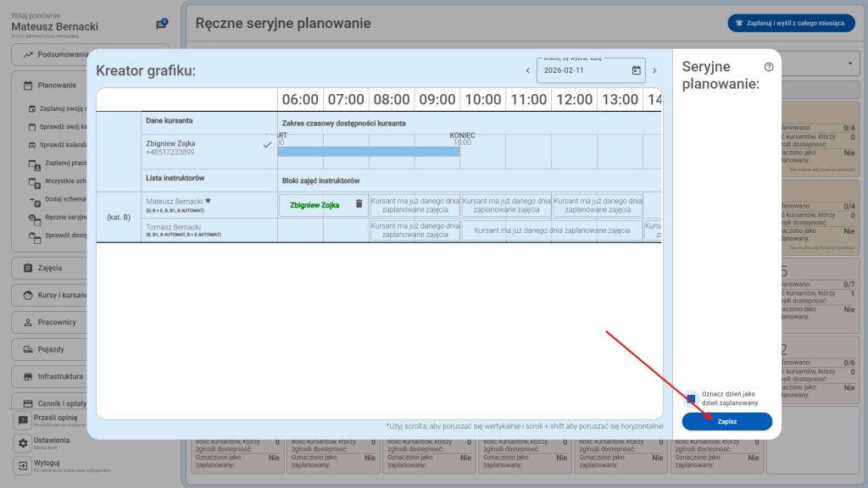Open Ustawienia gear icon
Screen dimensions: 868x488
[x=23, y=443]
